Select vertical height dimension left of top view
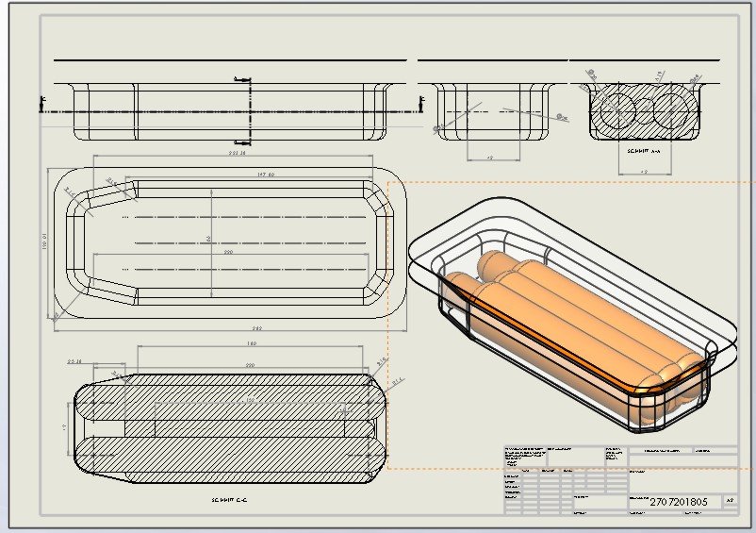 pyautogui.click(x=45, y=242)
